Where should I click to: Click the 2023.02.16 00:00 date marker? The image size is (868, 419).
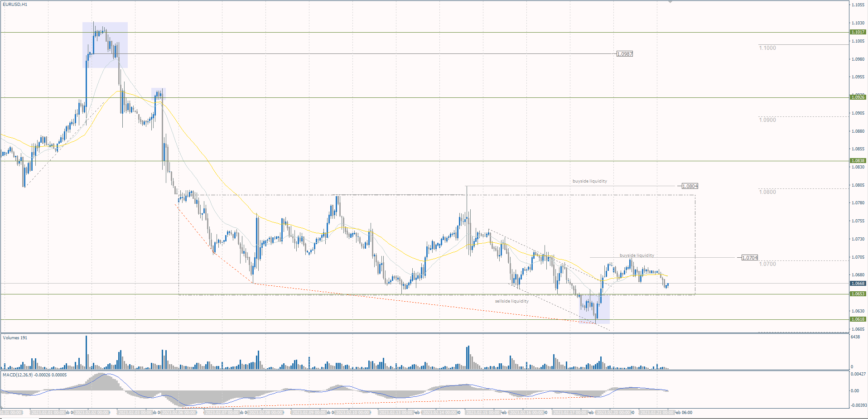click(x=526, y=413)
